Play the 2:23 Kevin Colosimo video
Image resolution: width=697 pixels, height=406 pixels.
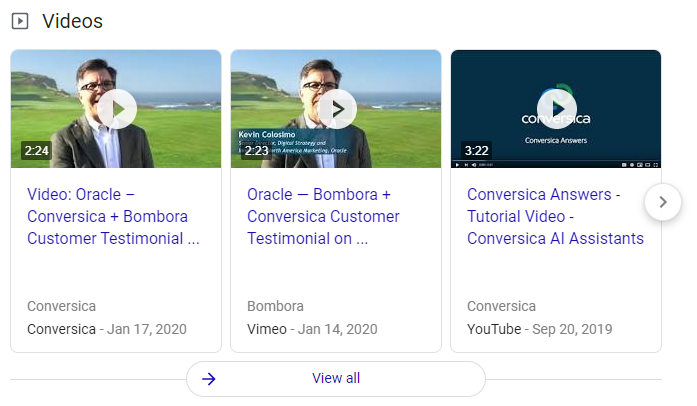336,109
